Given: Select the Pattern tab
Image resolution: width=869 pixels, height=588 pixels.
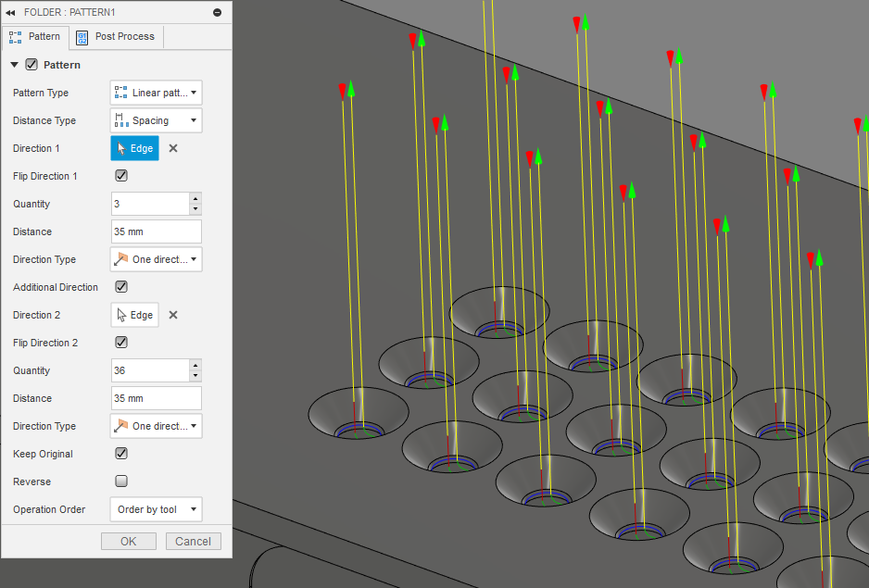Looking at the screenshot, I should (36, 36).
